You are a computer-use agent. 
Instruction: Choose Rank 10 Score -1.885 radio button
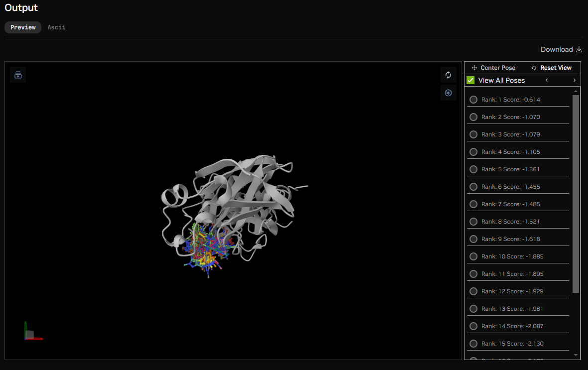tap(473, 256)
